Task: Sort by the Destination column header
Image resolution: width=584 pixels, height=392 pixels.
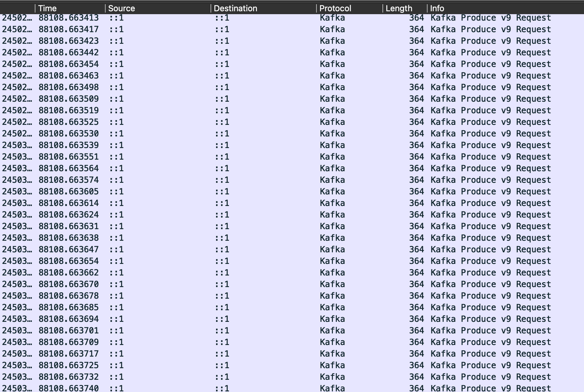Action: click(235, 8)
